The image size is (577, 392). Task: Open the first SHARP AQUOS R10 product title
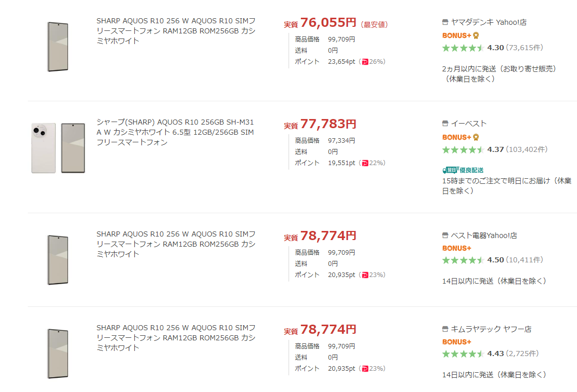pyautogui.click(x=176, y=31)
